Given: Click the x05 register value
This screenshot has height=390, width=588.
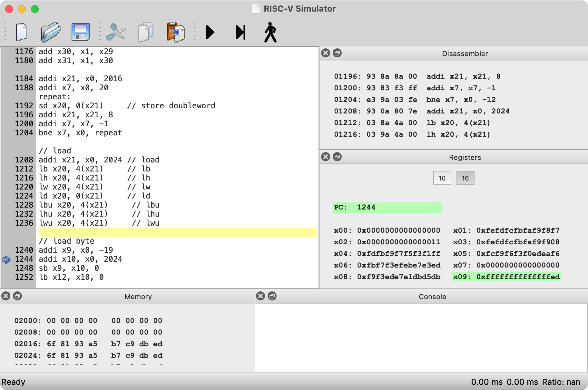Looking at the screenshot, I should (518, 254).
